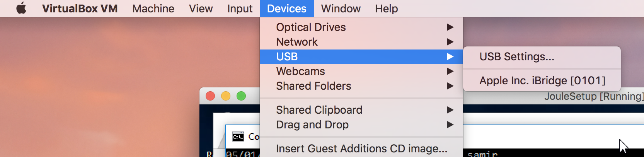Screen dimensions: 644x157
Task: Expand the Network submenu
Action: (361, 42)
